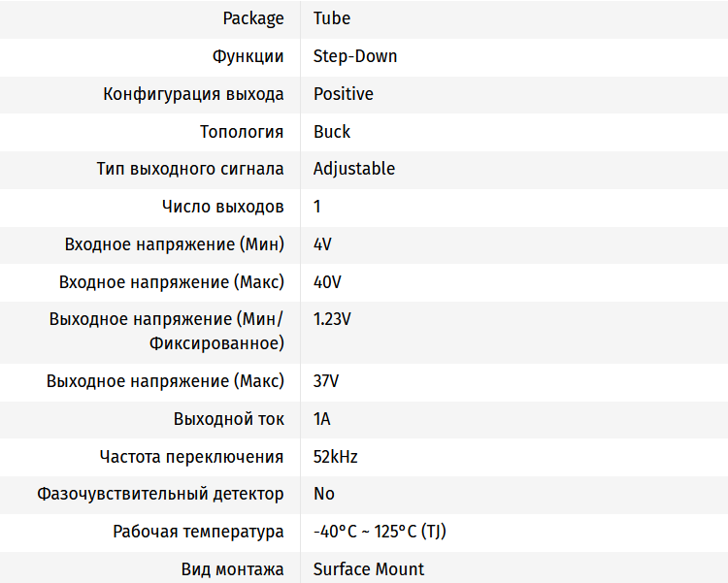Click the Топология row label

click(x=242, y=132)
